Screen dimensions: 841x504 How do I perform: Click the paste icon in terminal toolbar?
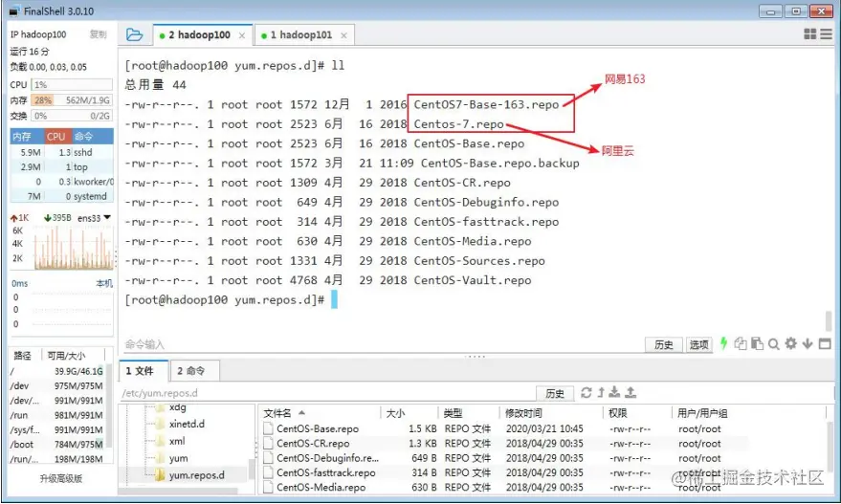click(x=757, y=343)
